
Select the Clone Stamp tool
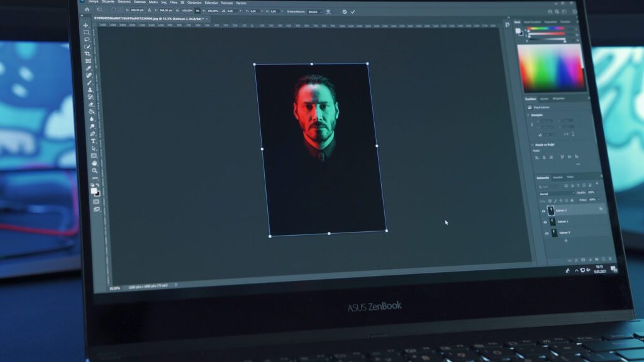tap(89, 90)
